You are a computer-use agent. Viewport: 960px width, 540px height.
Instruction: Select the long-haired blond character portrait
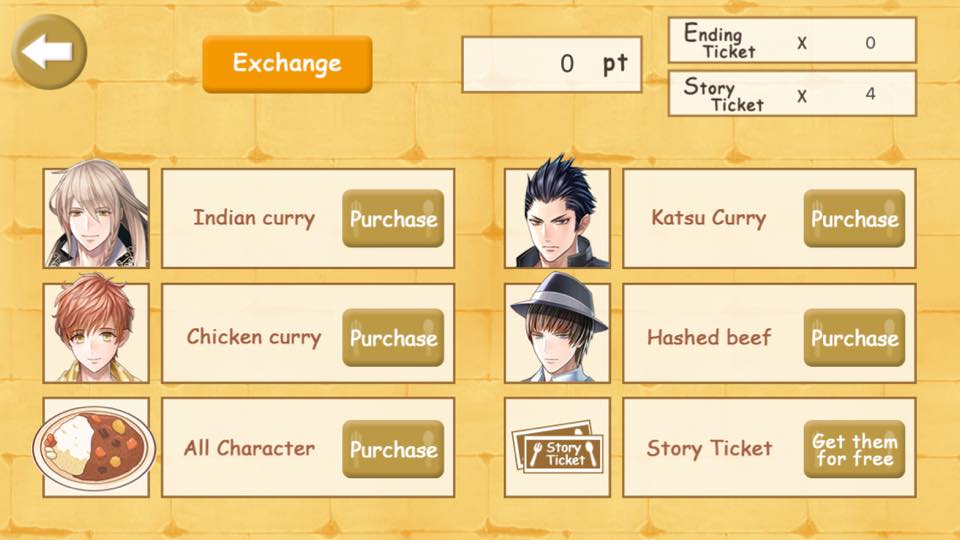[96, 217]
